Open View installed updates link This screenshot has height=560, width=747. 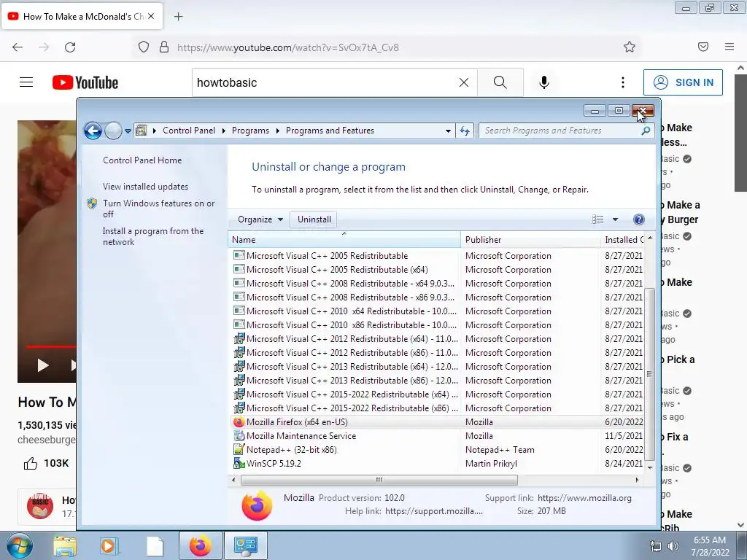[x=145, y=187]
